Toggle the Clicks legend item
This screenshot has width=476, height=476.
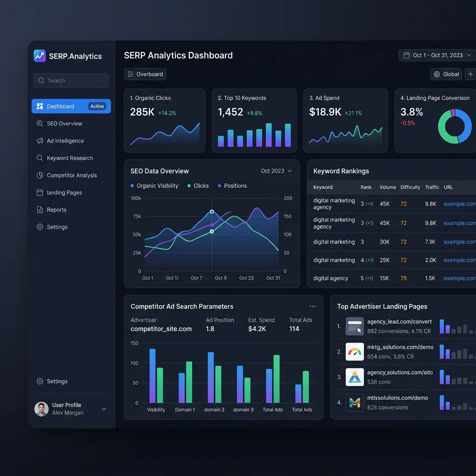tap(198, 186)
